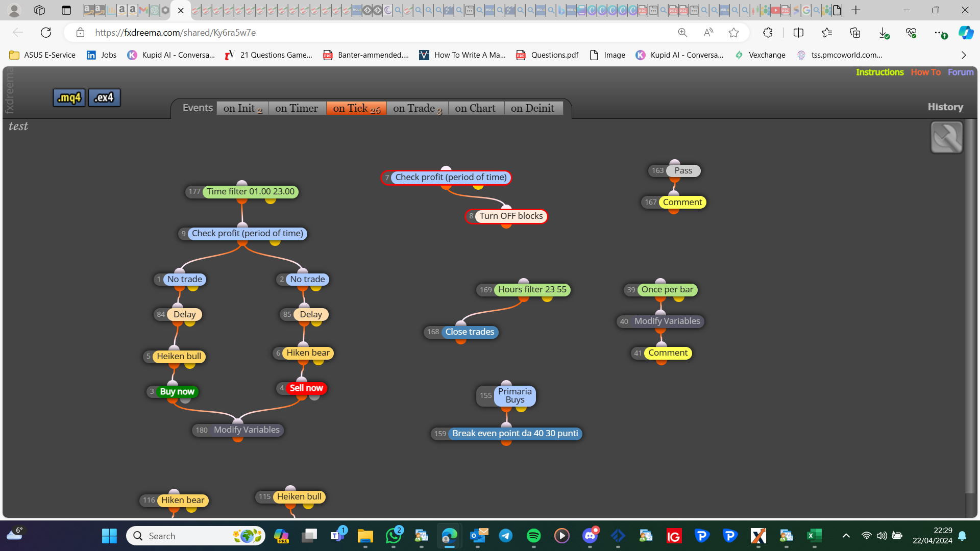This screenshot has height=551, width=980.
Task: Select the on Tick tab
Action: click(x=356, y=108)
